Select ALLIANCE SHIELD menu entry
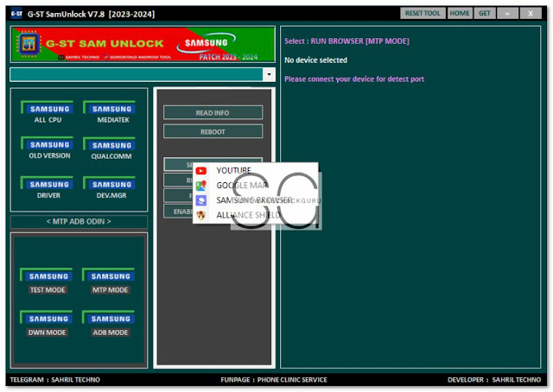The height and width of the screenshot is (392, 553). click(x=256, y=215)
